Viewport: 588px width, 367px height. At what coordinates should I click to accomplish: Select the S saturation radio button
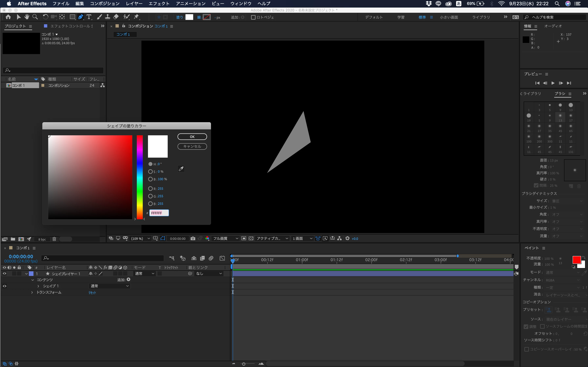(150, 172)
